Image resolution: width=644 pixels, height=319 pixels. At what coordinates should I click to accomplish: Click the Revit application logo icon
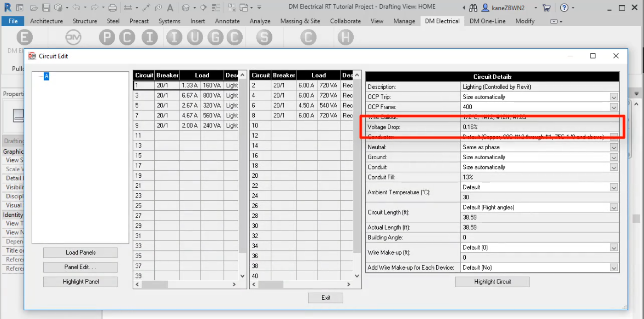coord(7,7)
